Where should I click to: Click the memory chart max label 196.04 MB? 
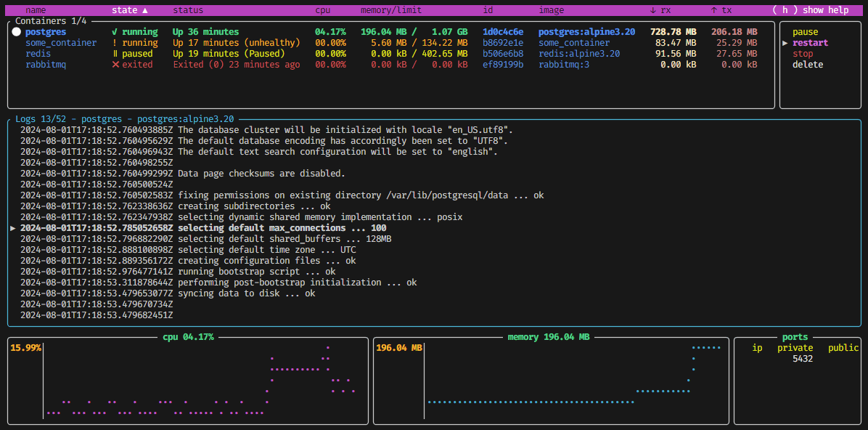coord(398,348)
